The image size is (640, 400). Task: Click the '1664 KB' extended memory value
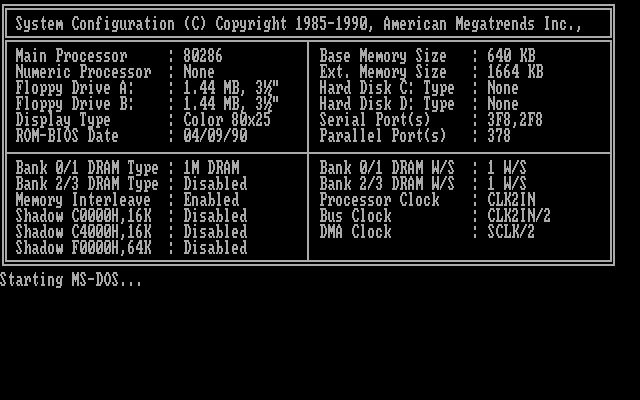(515, 72)
